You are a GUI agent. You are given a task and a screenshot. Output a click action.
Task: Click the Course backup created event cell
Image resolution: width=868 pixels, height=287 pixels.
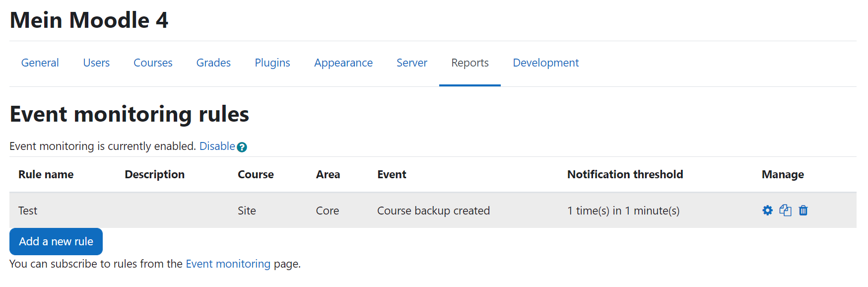point(433,211)
